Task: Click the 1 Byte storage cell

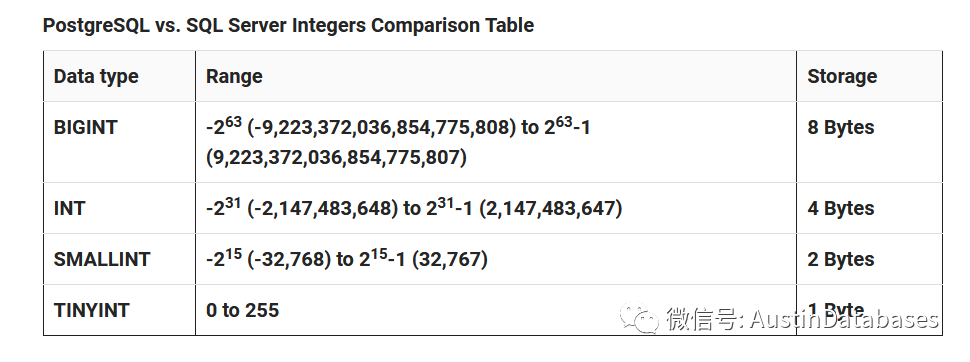Action: [x=869, y=310]
